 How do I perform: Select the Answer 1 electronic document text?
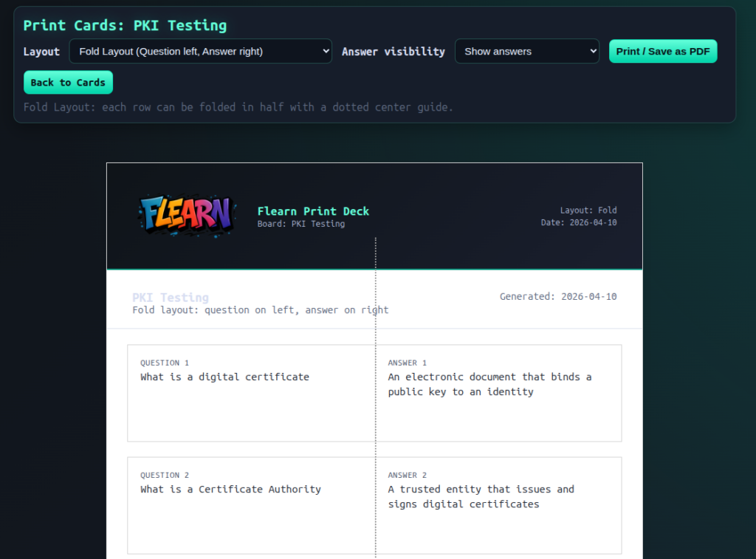[489, 384]
